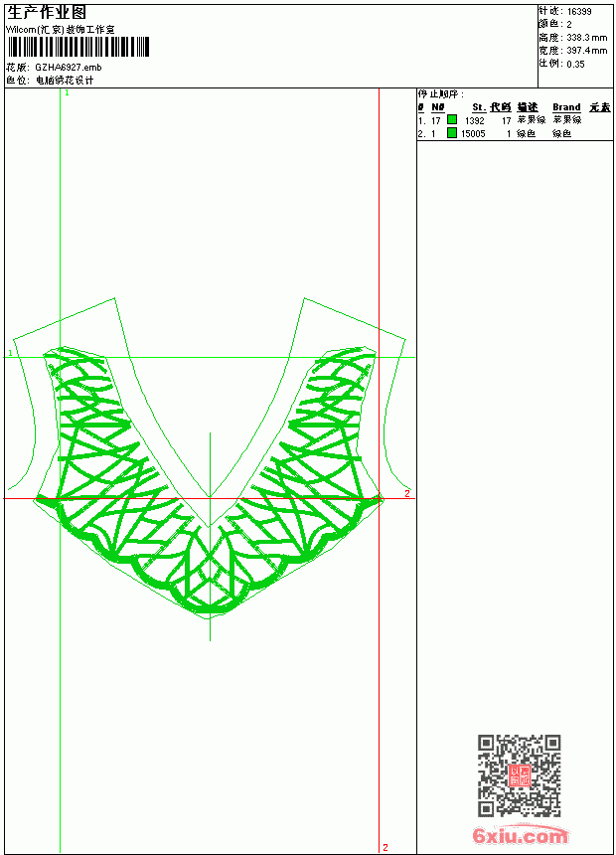
Task: Click the St. column header
Action: point(479,107)
